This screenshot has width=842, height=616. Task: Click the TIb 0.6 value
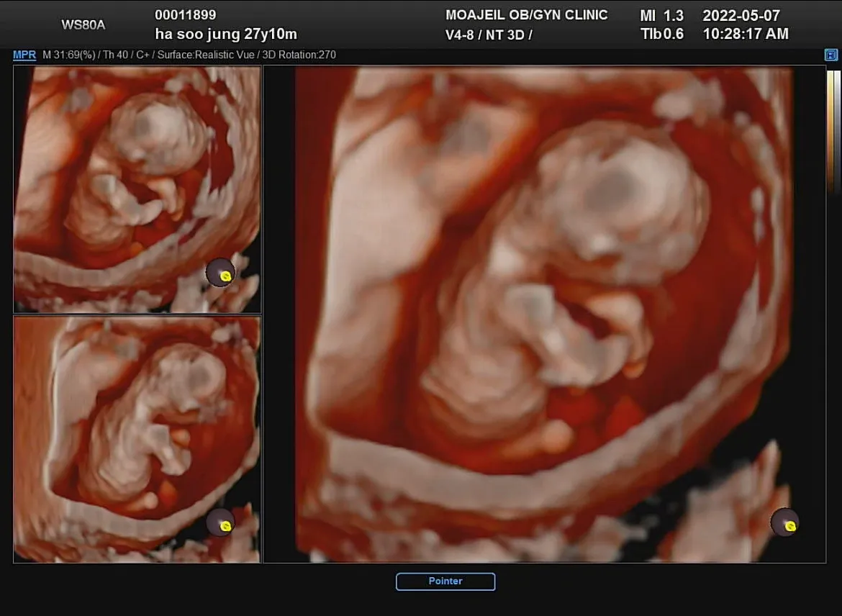662,35
